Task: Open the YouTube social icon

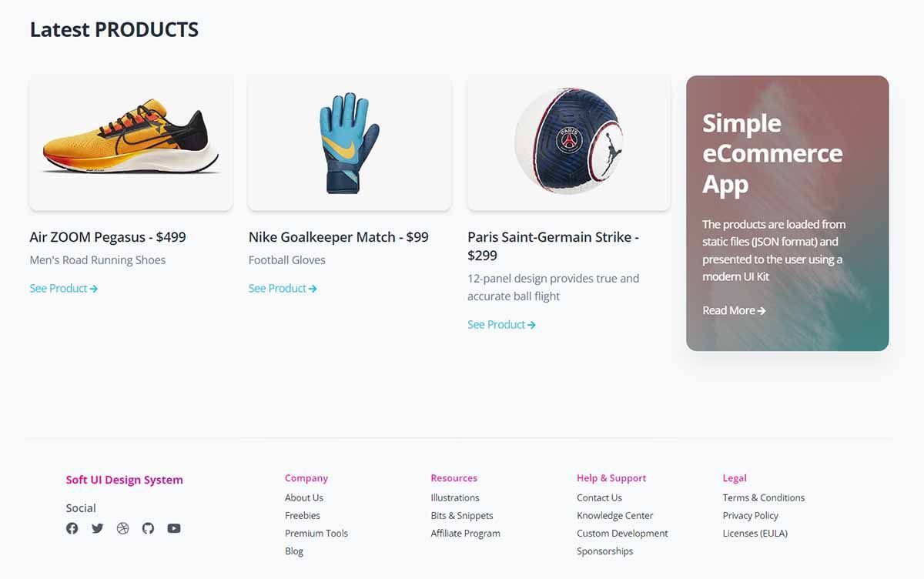Action: 173,528
